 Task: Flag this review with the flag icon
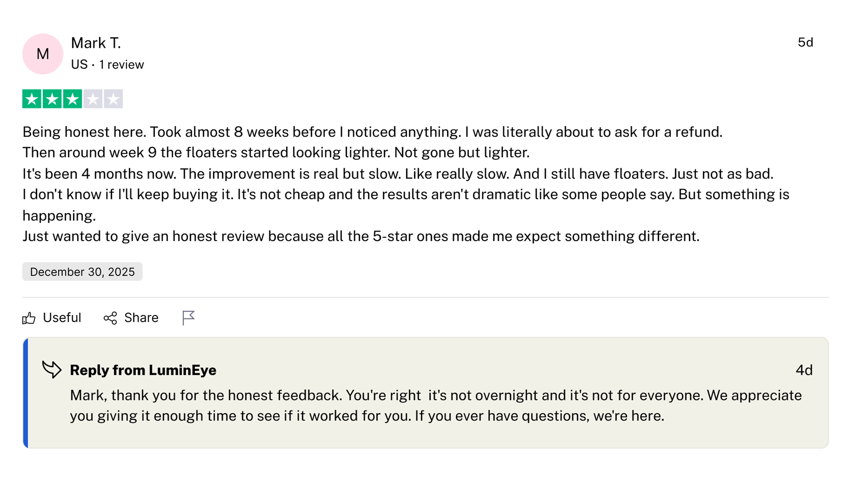[x=188, y=318]
